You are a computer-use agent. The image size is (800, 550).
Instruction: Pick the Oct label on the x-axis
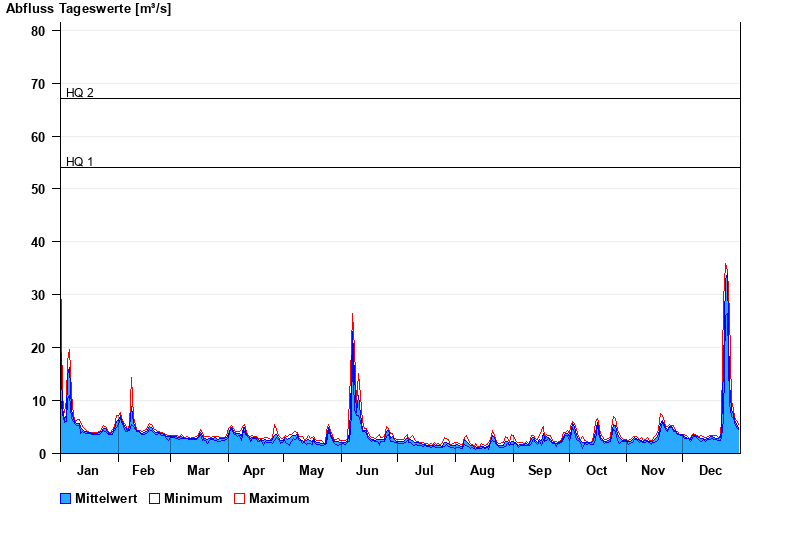596,471
